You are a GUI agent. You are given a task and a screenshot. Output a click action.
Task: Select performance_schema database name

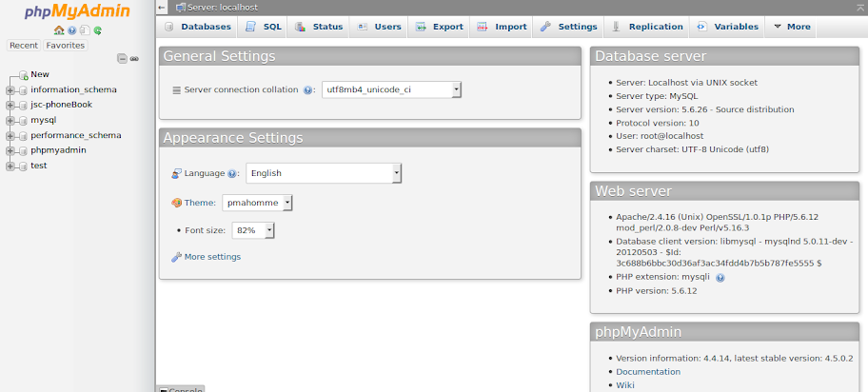[76, 135]
